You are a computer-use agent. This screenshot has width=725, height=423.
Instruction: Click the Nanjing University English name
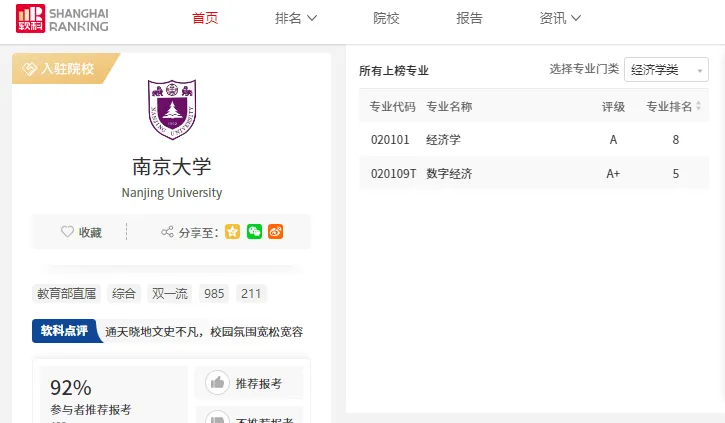coord(172,193)
